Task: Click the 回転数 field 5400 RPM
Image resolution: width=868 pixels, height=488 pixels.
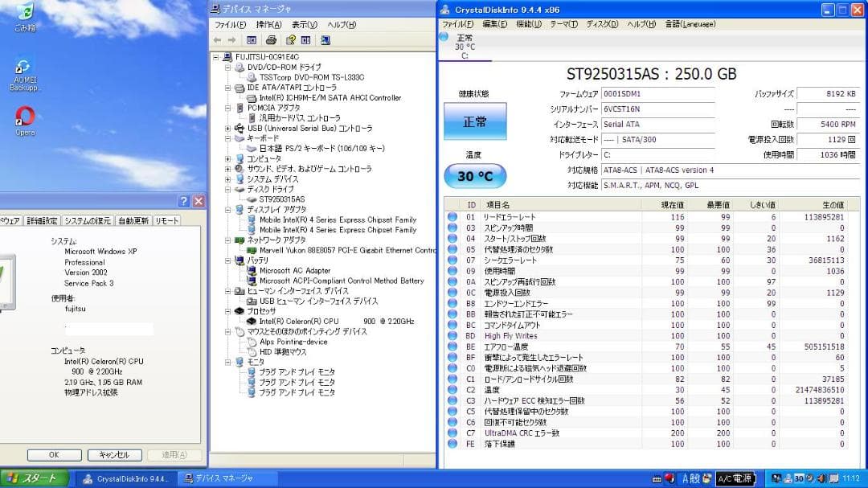Action: coord(828,125)
